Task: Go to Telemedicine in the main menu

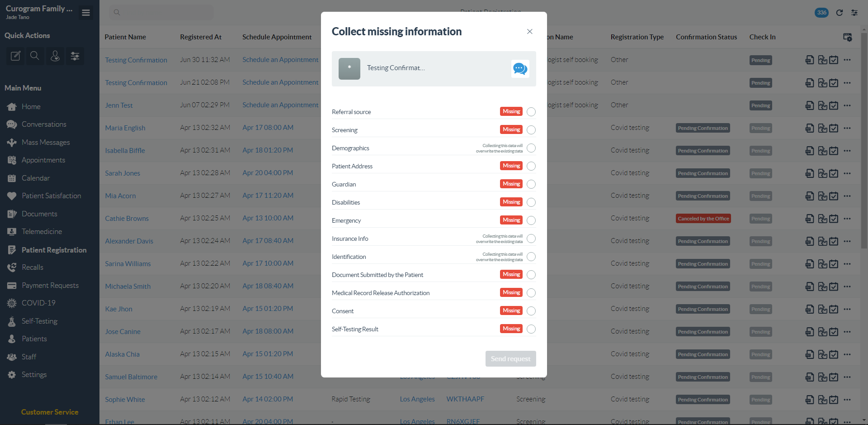Action: tap(42, 232)
